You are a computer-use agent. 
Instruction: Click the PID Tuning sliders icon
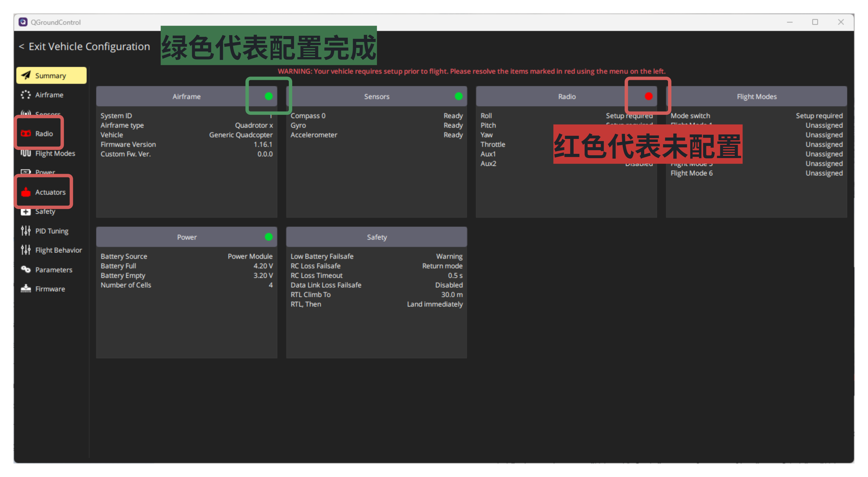(x=26, y=231)
